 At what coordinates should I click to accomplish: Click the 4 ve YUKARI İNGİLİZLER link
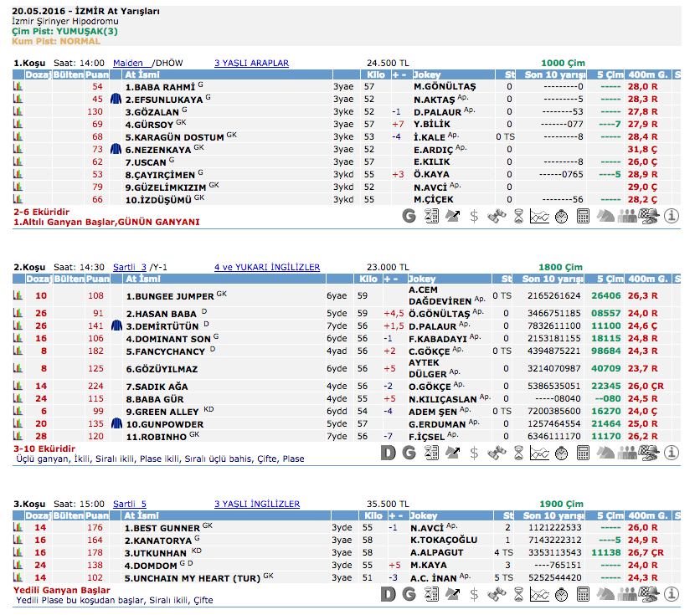pos(266,267)
